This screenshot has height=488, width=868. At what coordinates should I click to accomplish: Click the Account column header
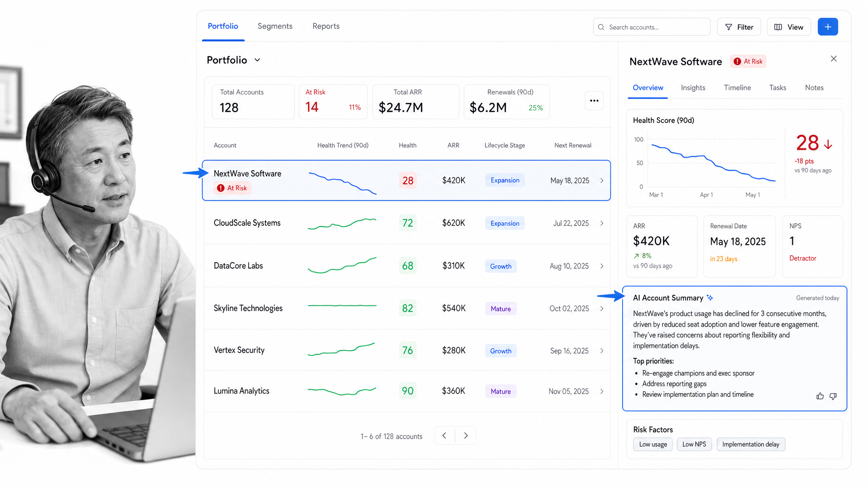coord(225,145)
